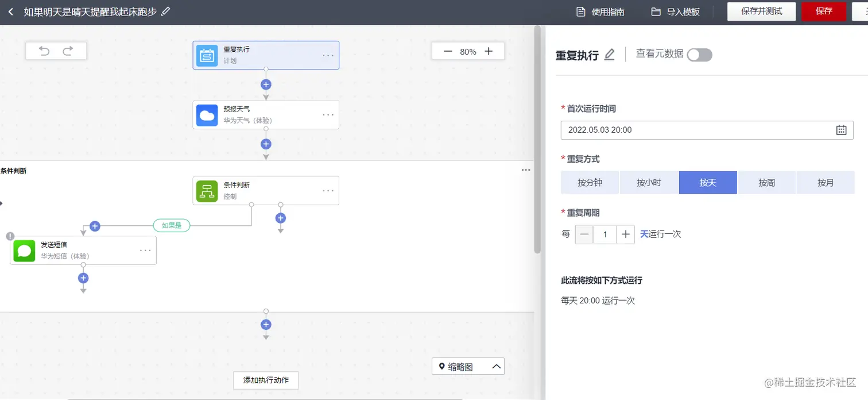This screenshot has height=400, width=868.
Task: Increase the repeat period value
Action: (x=626, y=234)
